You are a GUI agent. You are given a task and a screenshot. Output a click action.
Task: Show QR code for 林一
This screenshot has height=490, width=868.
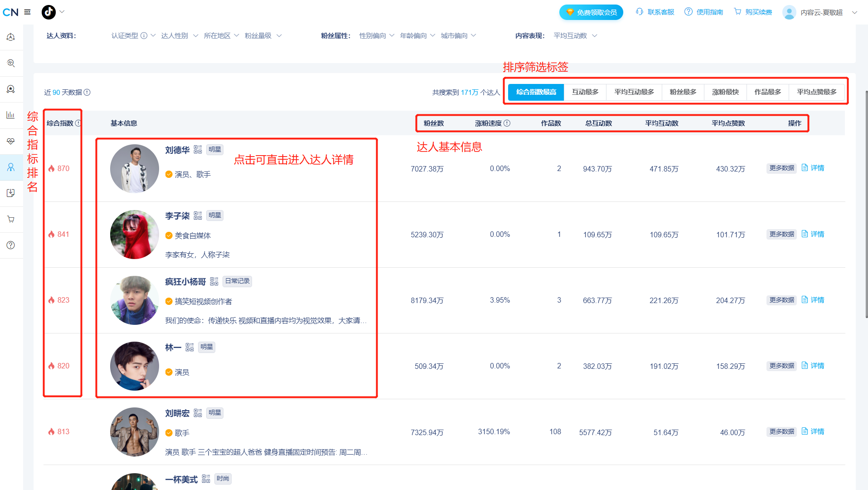click(x=189, y=347)
